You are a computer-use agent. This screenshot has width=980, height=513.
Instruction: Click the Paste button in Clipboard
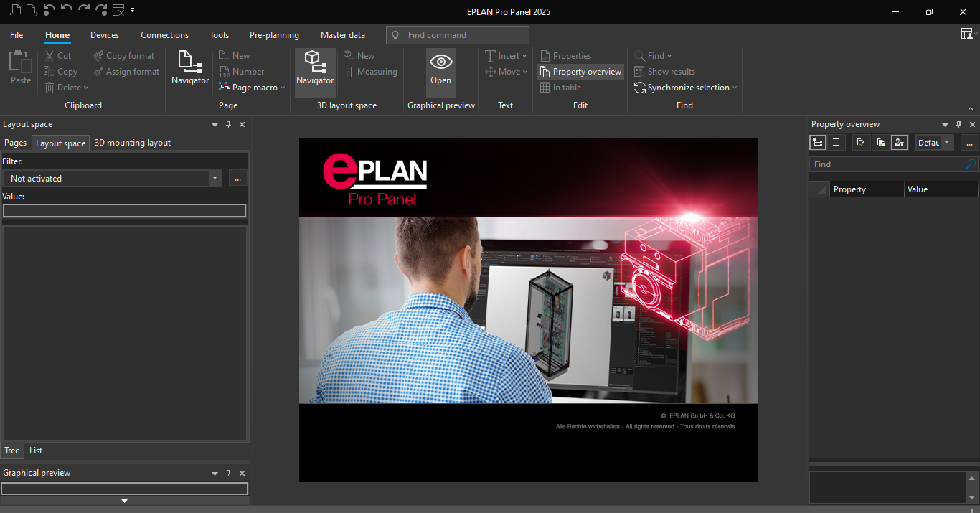(21, 68)
